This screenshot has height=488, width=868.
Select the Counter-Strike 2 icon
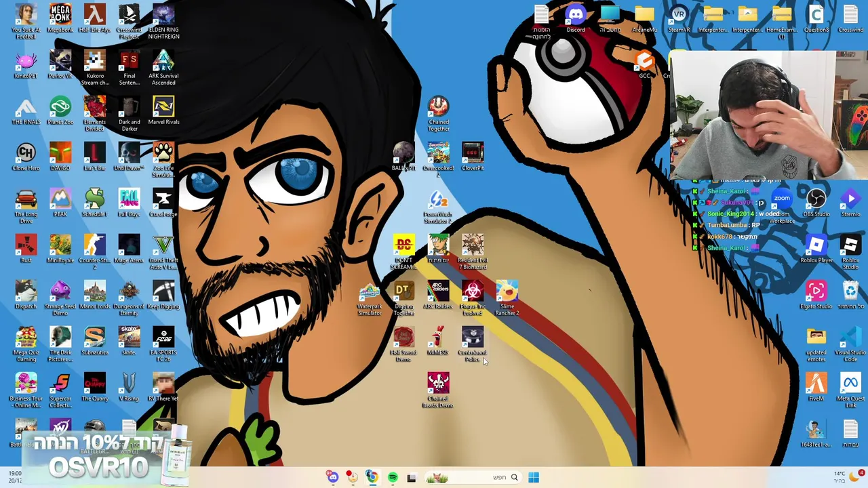click(94, 252)
